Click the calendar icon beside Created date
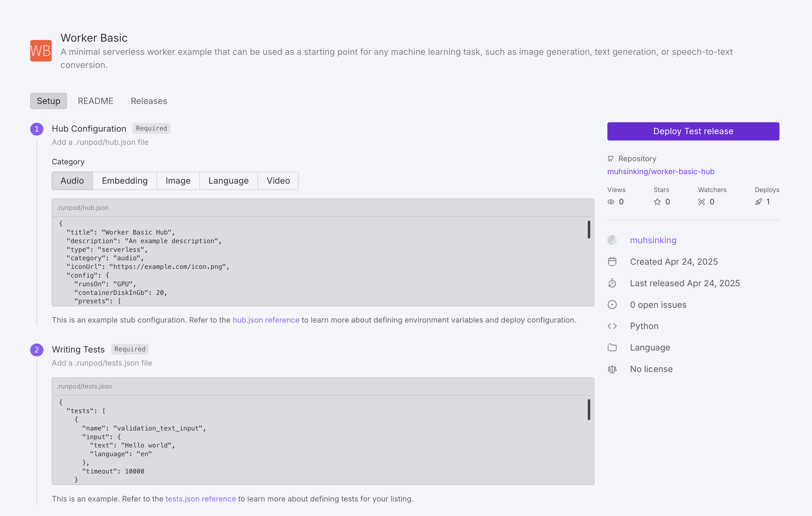 pos(612,262)
